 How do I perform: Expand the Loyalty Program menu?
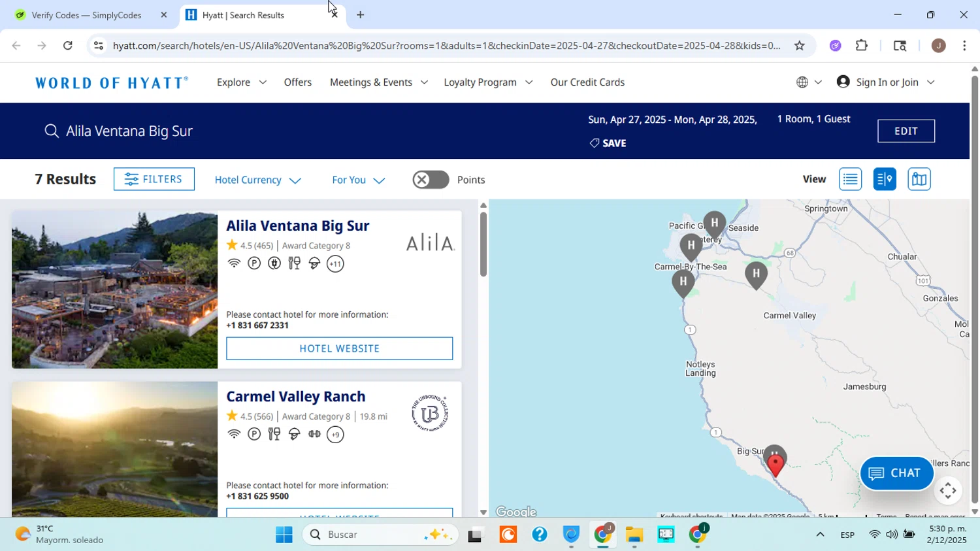coord(488,82)
